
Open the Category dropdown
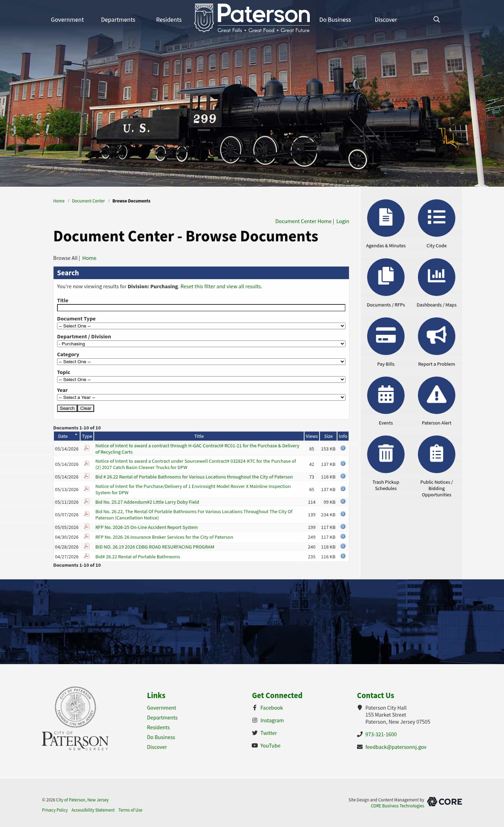(201, 361)
